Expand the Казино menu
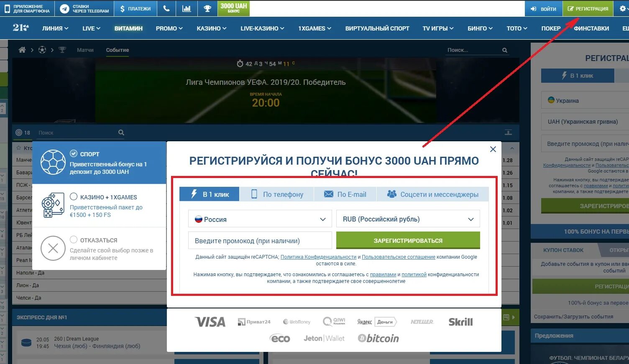 [212, 28]
